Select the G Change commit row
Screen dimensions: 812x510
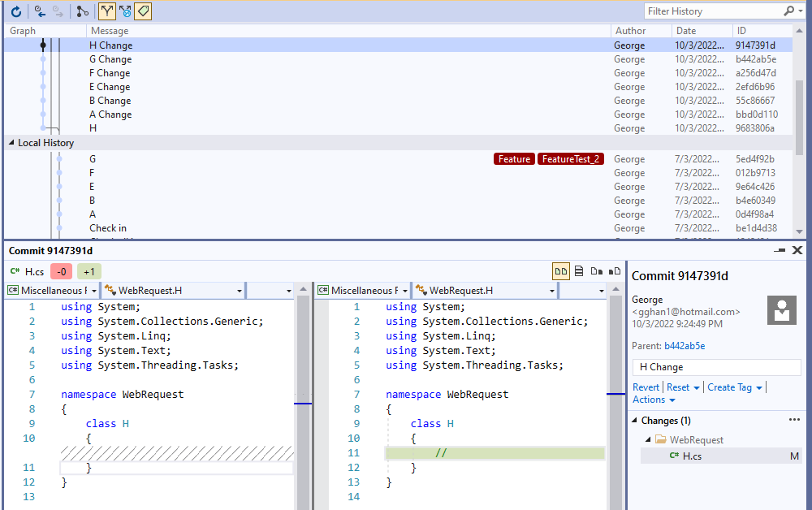tap(110, 59)
